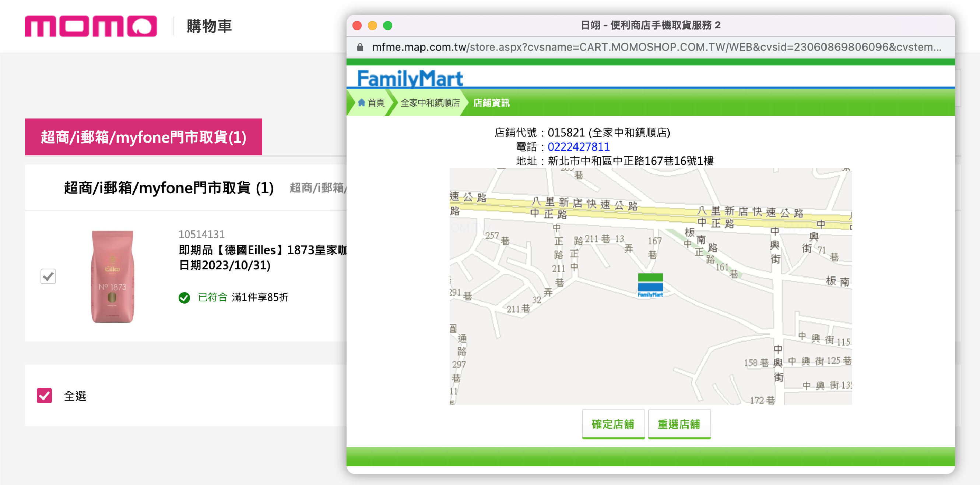Toggle the 全選 select-all checkbox
This screenshot has height=485, width=980.
(x=45, y=396)
